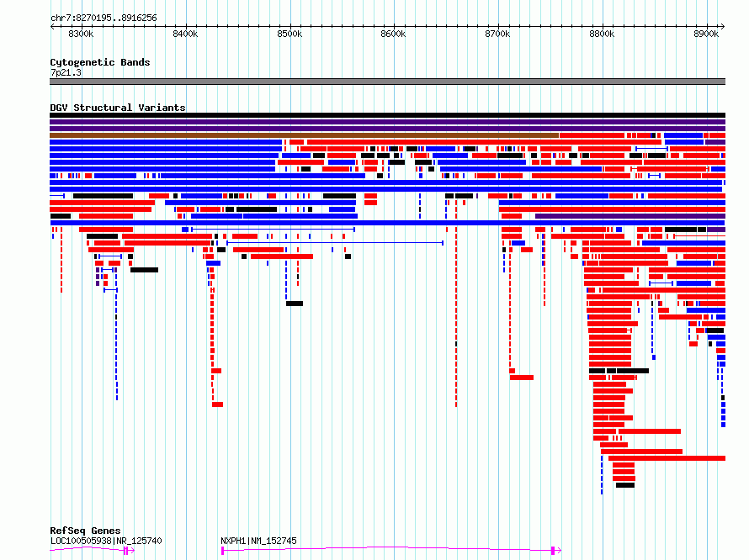Click the 8500k ruler tick label
This screenshot has height=560, width=749.
[x=290, y=34]
